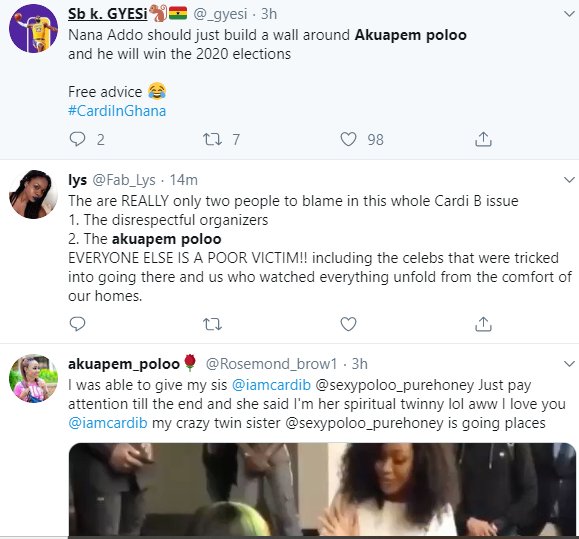Viewport: 579px width, 539px height.
Task: Reply to Sb k. GYESi's tweet
Action: 78,139
